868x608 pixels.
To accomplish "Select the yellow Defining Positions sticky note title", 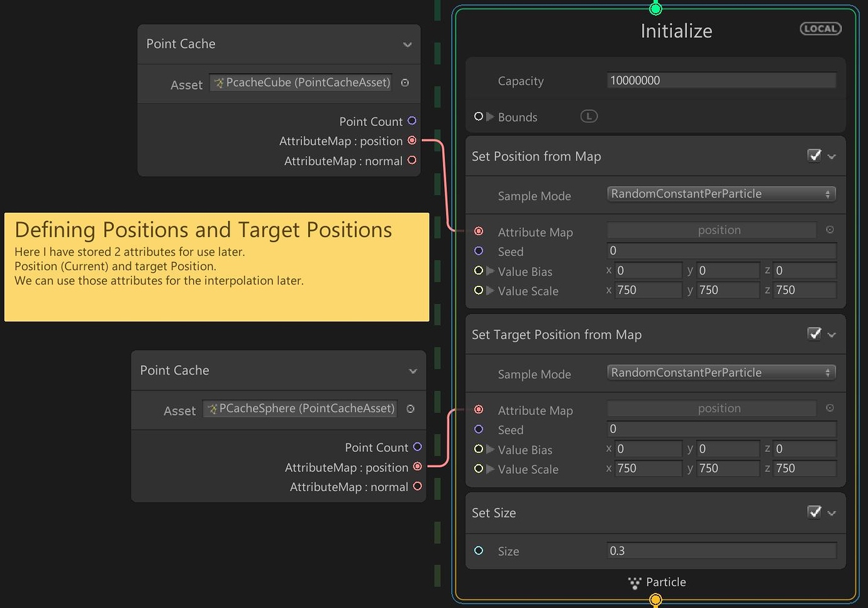I will 203,230.
